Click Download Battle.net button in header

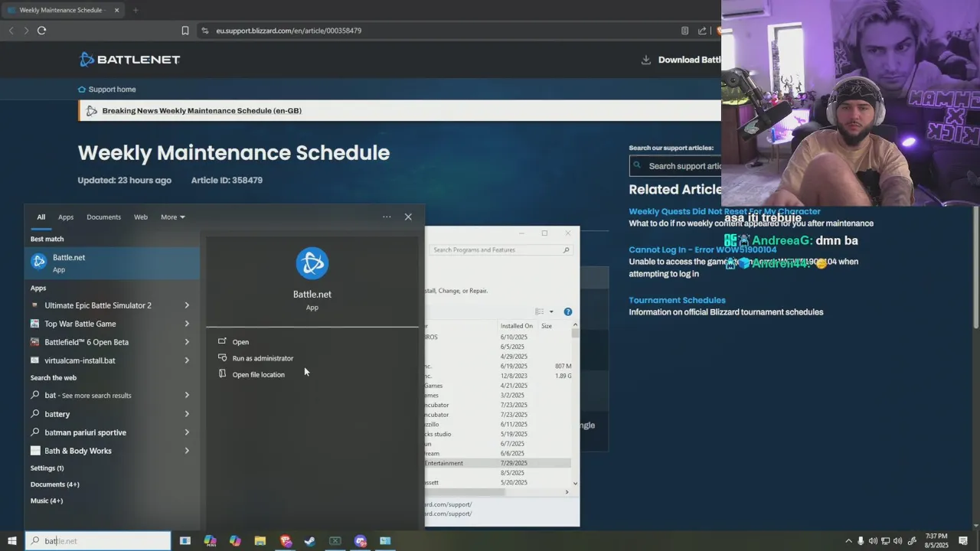[x=681, y=60]
